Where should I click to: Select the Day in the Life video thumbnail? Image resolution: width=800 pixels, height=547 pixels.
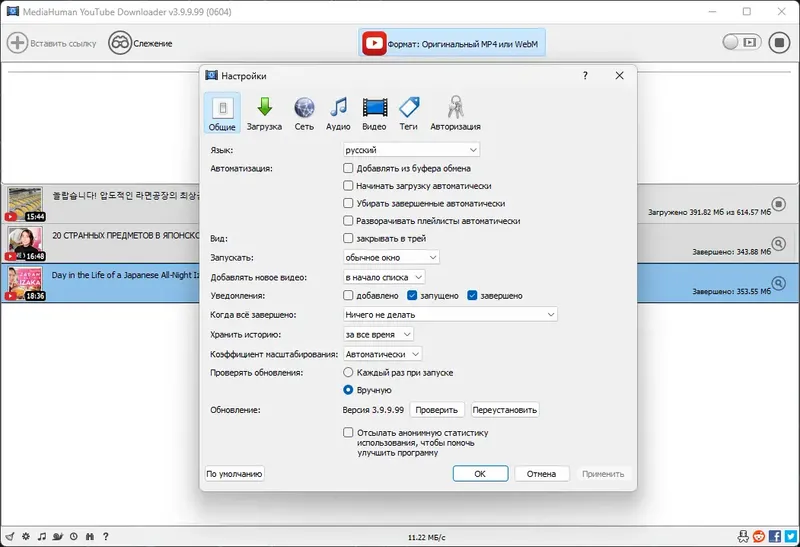coord(25,283)
